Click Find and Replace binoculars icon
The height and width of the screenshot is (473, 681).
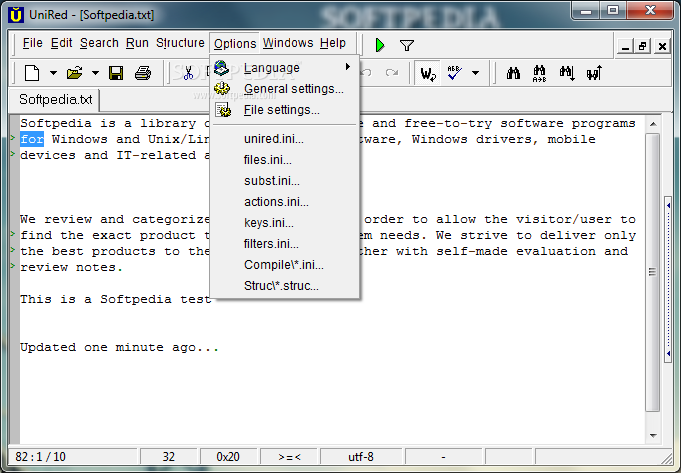(539, 73)
